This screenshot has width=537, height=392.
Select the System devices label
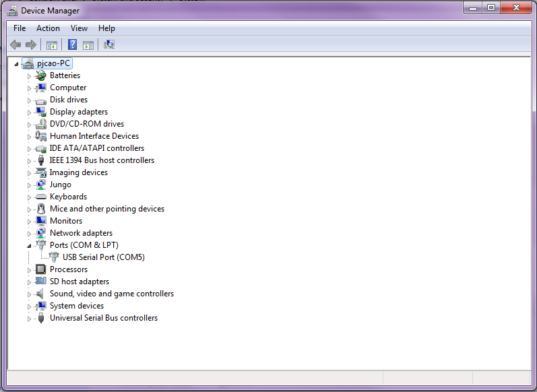coord(77,306)
